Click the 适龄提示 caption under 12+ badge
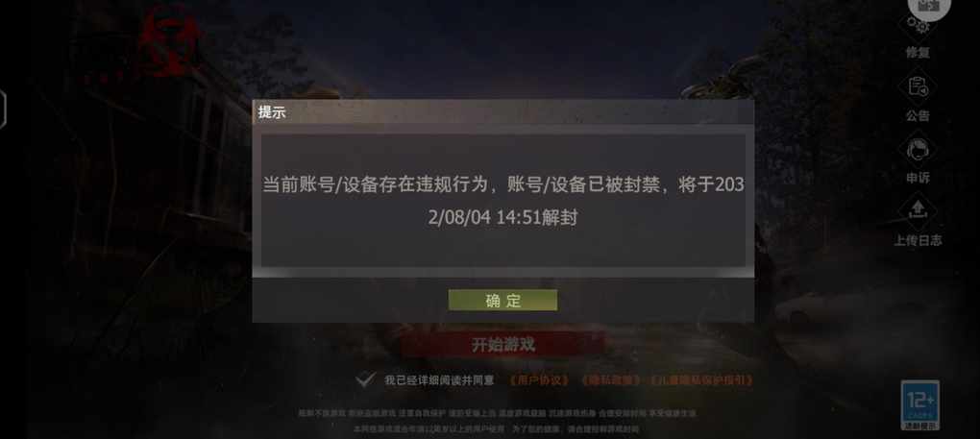Viewport: 980px width, 439px height. click(x=920, y=426)
